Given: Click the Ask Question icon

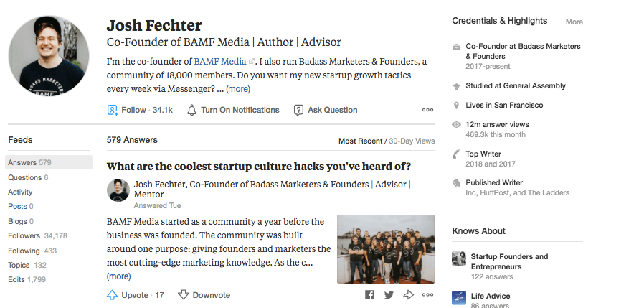Looking at the screenshot, I should point(298,111).
